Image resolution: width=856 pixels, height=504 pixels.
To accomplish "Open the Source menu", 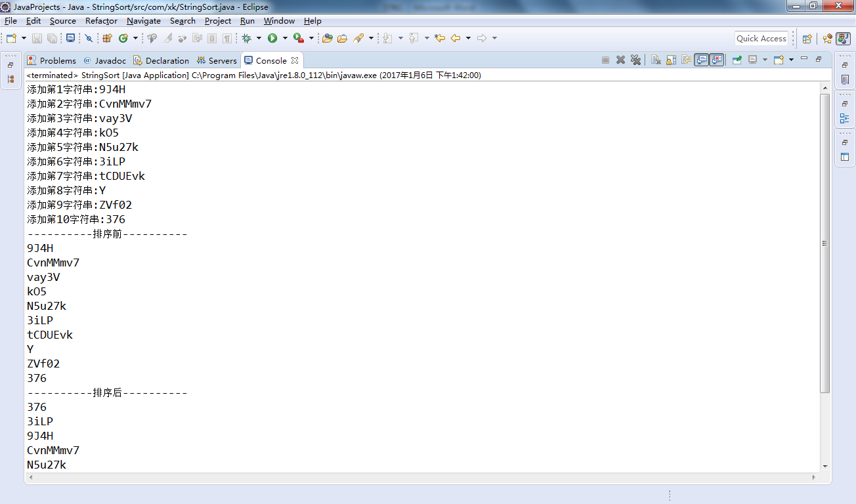I will (63, 21).
